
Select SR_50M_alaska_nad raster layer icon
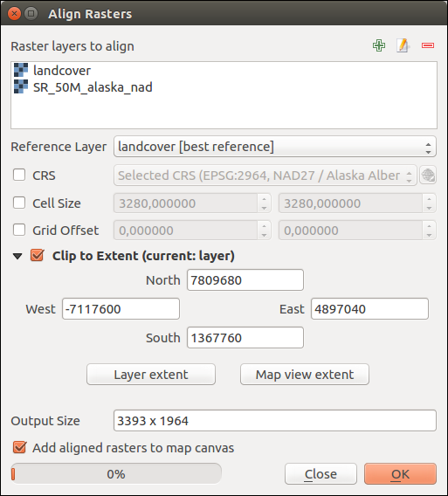pyautogui.click(x=21, y=86)
